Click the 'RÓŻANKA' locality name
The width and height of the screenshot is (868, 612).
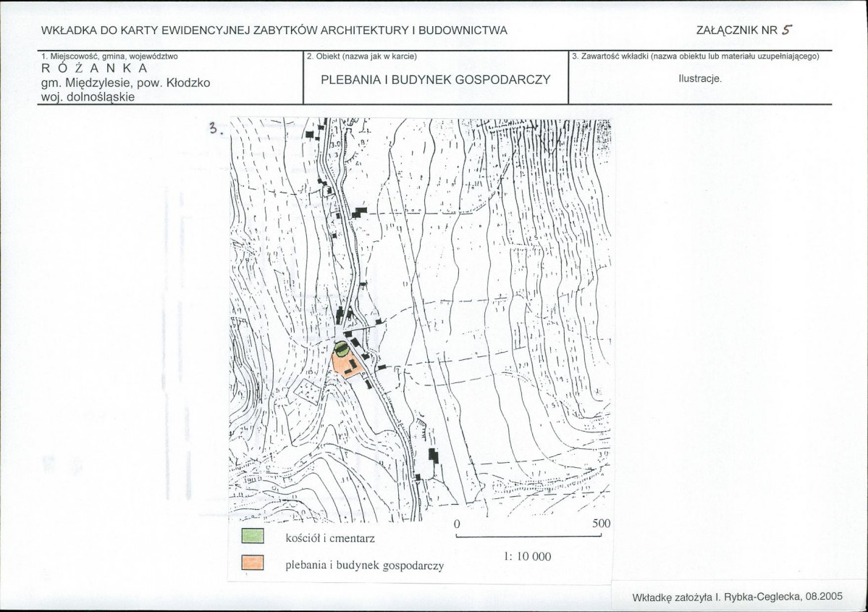[95, 69]
